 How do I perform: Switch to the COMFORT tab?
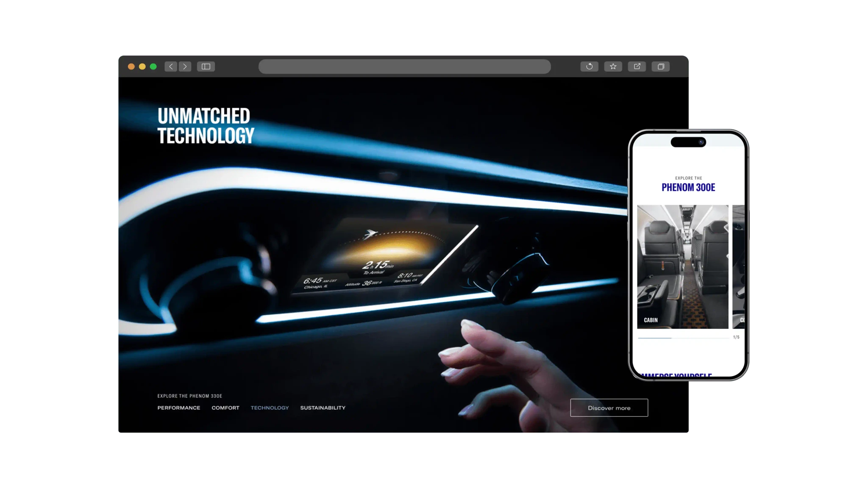pos(225,408)
